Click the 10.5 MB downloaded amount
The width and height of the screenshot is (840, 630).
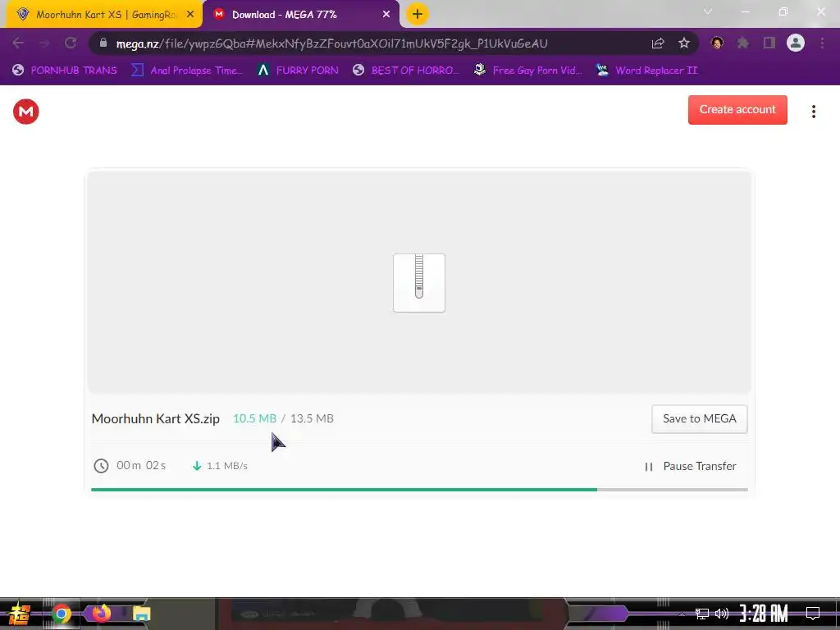254,418
